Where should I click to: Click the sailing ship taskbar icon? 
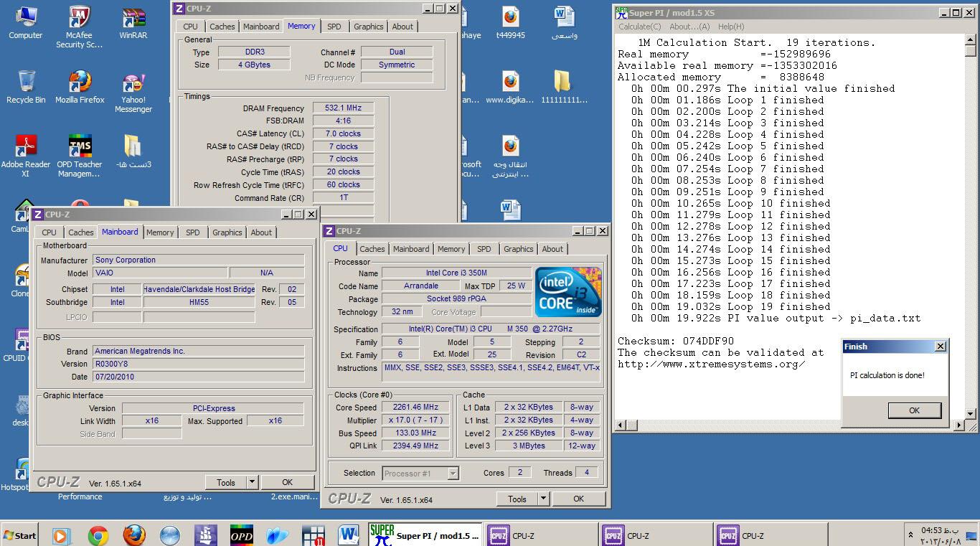206,535
